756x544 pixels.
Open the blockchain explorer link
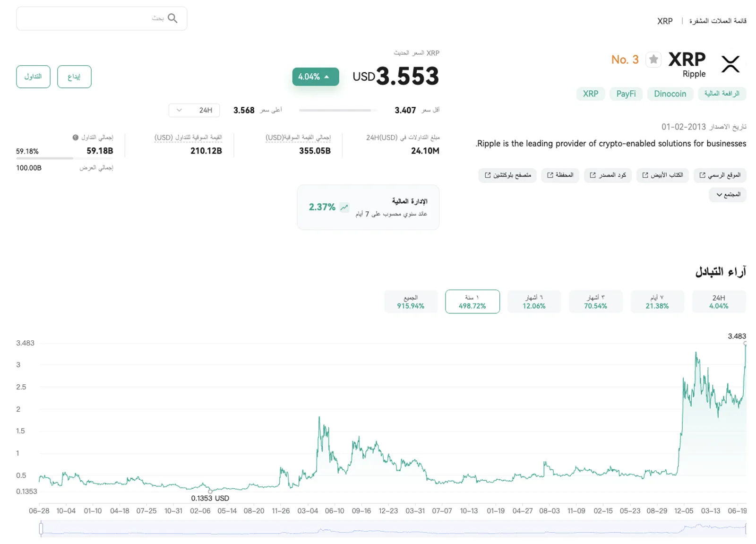pos(507,175)
